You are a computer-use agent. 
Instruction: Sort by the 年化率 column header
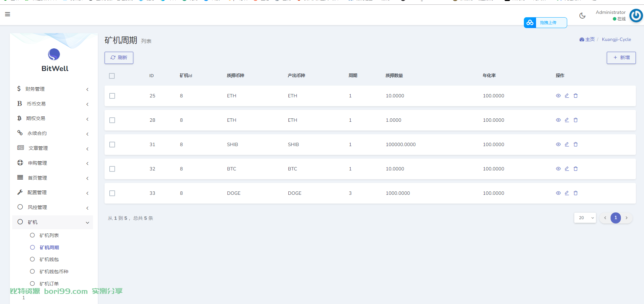(489, 75)
